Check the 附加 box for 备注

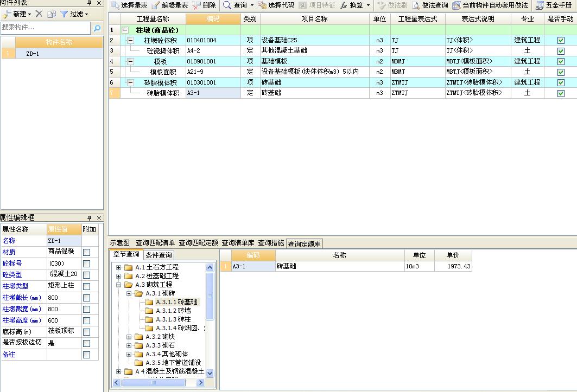pos(86,355)
